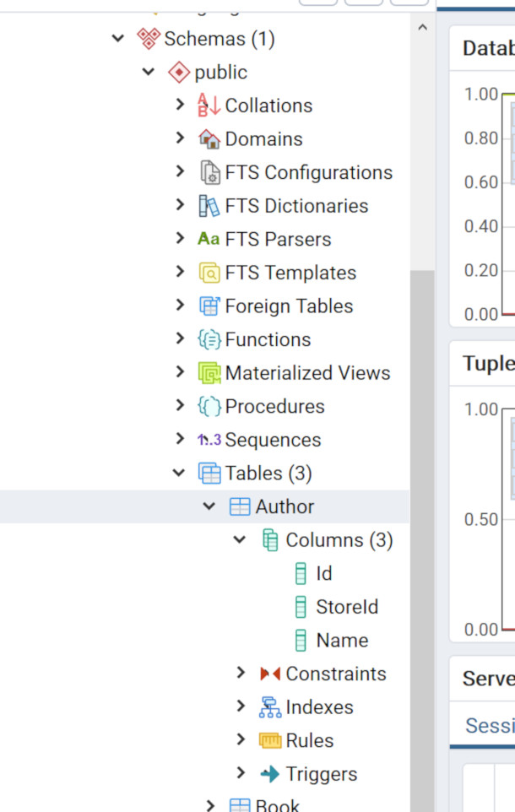515x812 pixels.
Task: Select the StoreId column
Action: (x=347, y=607)
